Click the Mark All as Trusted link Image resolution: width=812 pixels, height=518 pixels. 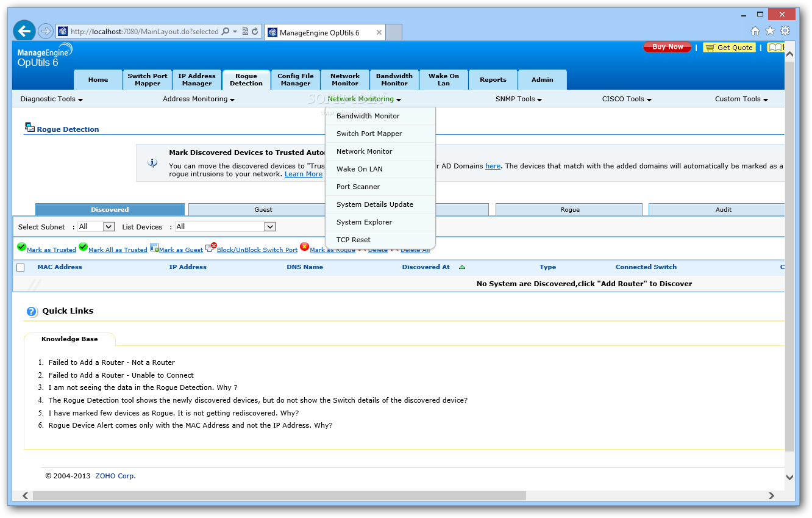click(118, 250)
